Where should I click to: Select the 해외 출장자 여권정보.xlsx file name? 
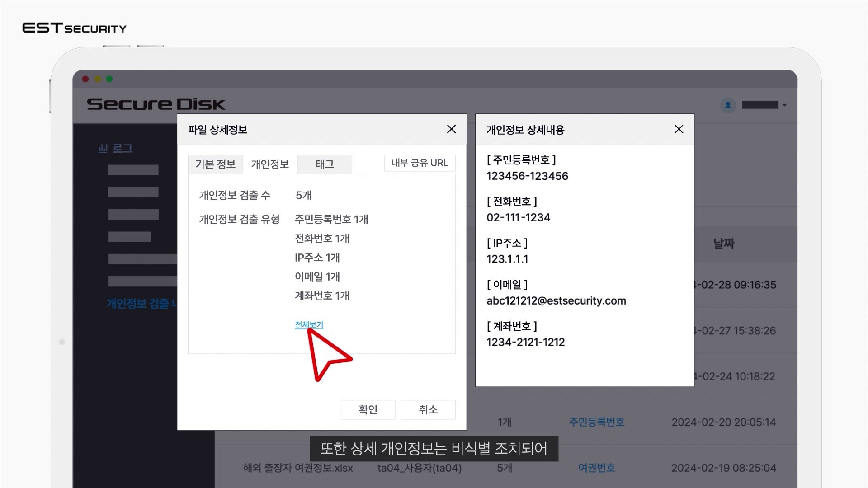click(x=298, y=468)
